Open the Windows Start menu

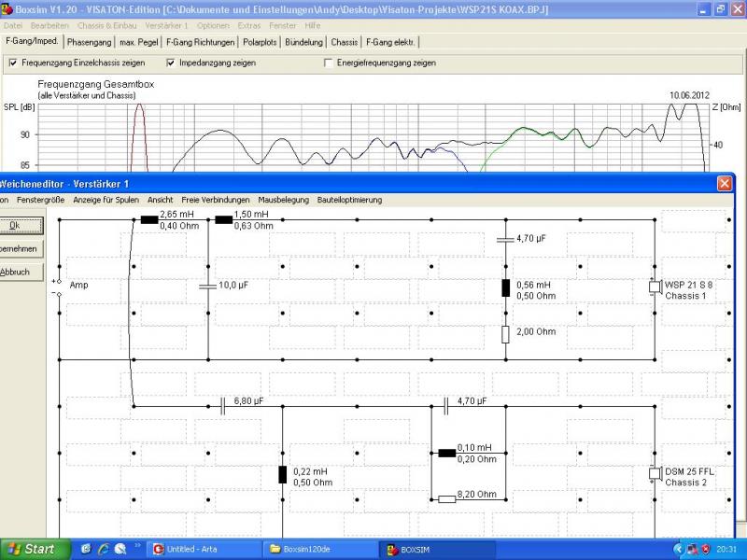(35, 549)
